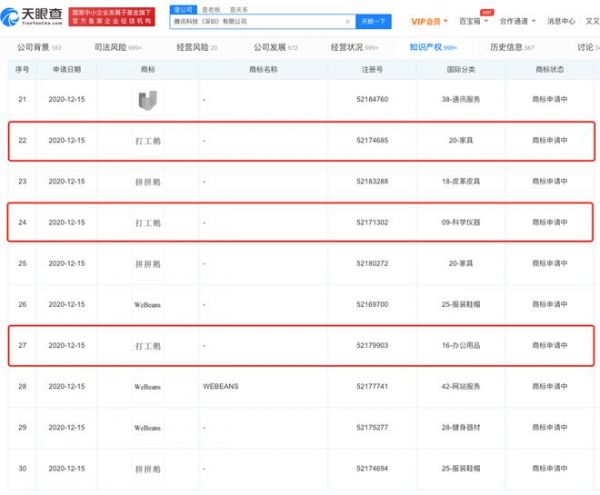Click the WeBeans trademark image in row 26
This screenshot has height=495, width=600.
[x=147, y=303]
